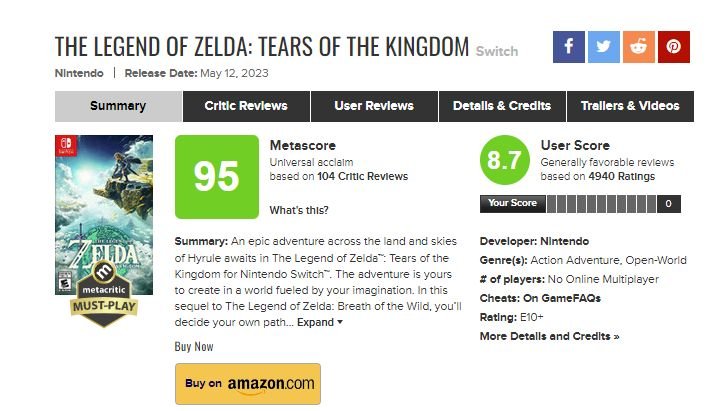Screen dimensions: 708x411
Task: Go to the Trailers & Videos tab
Action: (630, 106)
